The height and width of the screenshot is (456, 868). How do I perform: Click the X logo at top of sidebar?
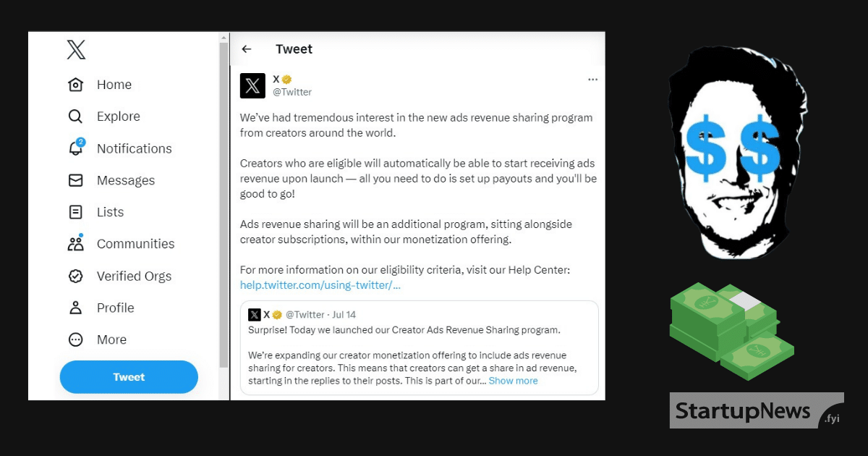point(75,49)
